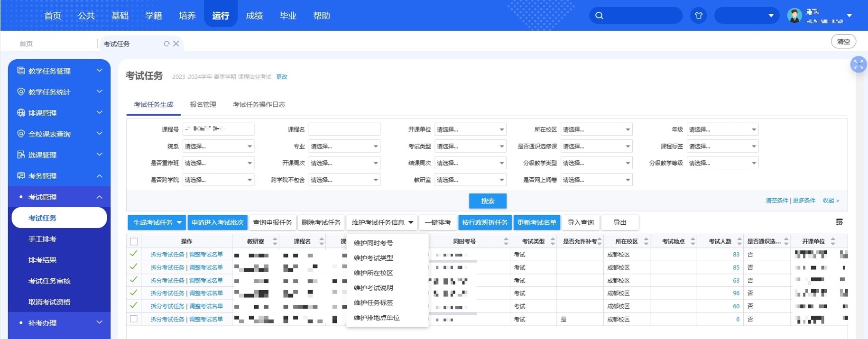Toggle the select-all checkbox in table header
This screenshot has width=868, height=339.
coord(134,241)
